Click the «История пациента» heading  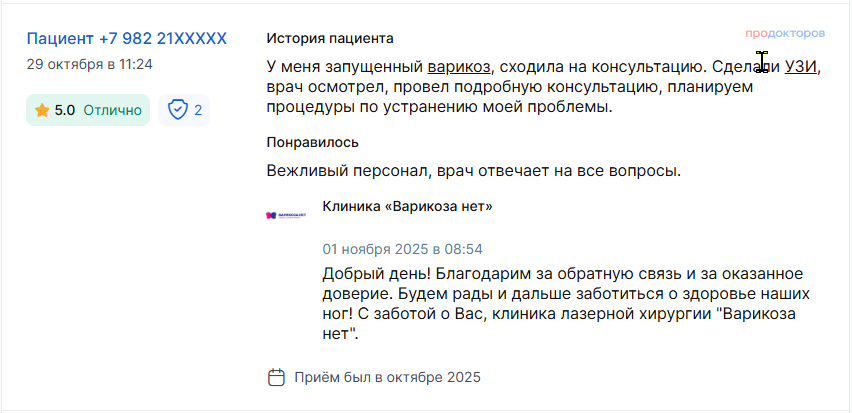(330, 38)
